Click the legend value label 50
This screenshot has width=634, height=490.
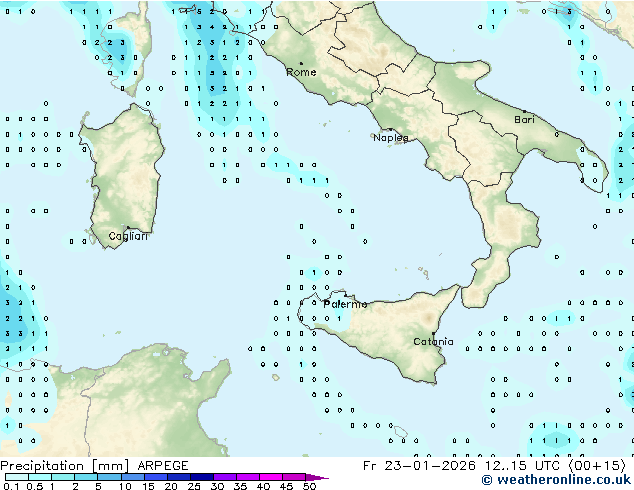coord(309,486)
